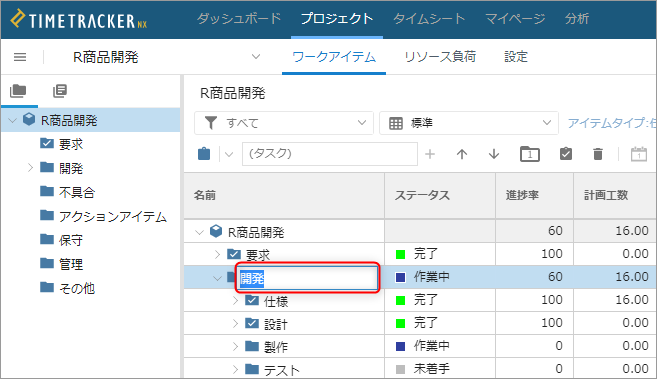Click the (タスク) name input field
The width and height of the screenshot is (657, 379).
click(x=330, y=154)
